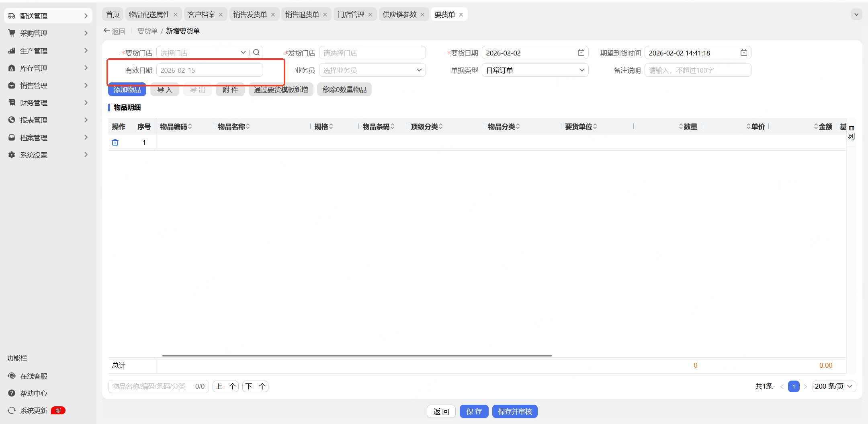Close the 要货单 tab

[461, 15]
